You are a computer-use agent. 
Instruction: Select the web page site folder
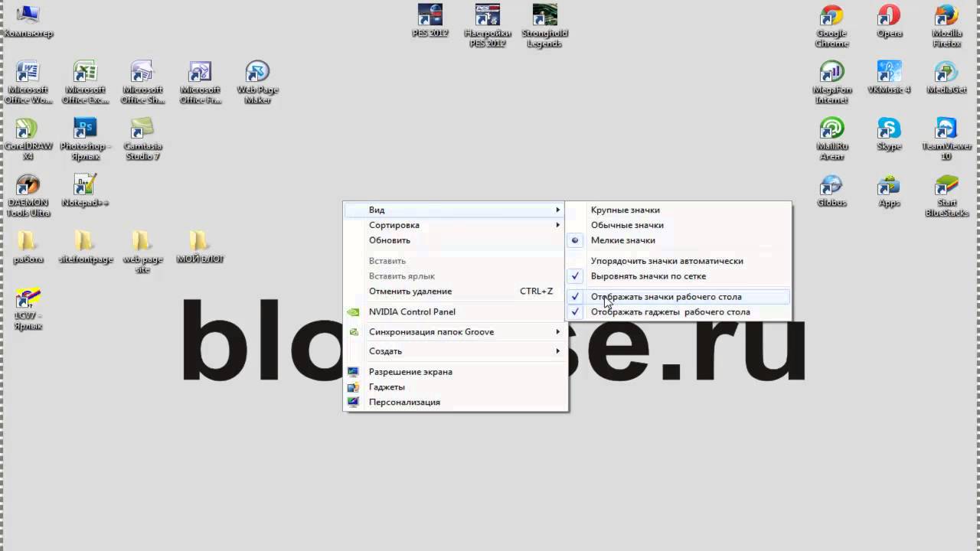142,252
